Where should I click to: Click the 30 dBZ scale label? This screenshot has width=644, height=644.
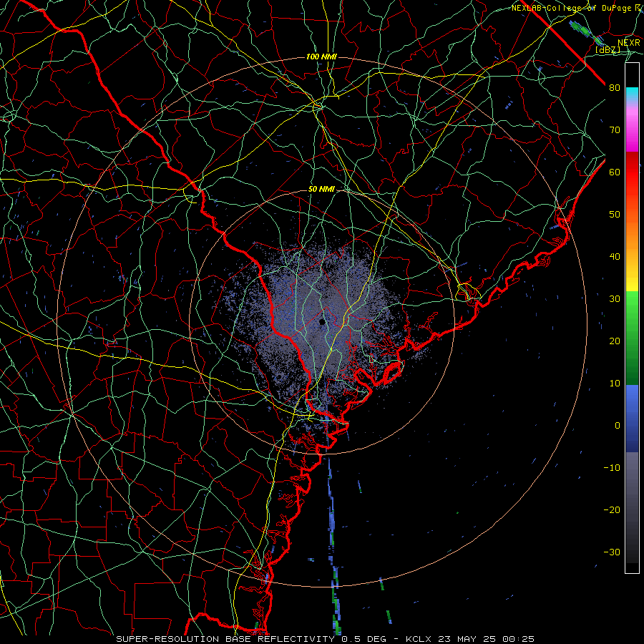coord(615,299)
